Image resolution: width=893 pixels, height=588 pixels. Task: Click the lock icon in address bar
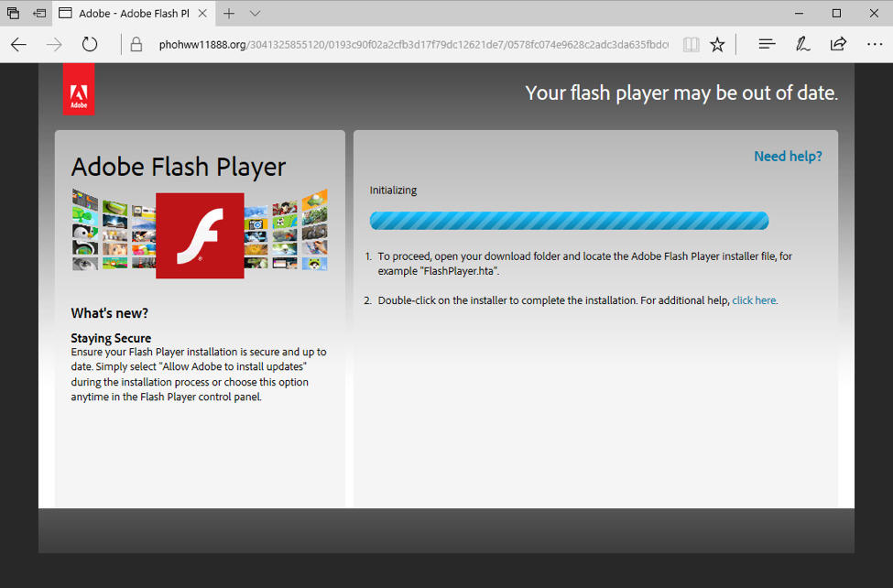point(136,44)
